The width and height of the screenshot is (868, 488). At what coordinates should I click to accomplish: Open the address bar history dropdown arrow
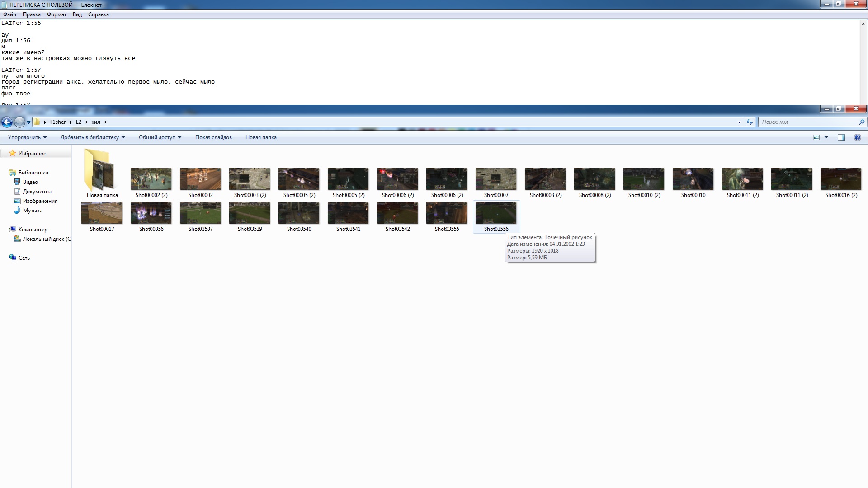[739, 122]
